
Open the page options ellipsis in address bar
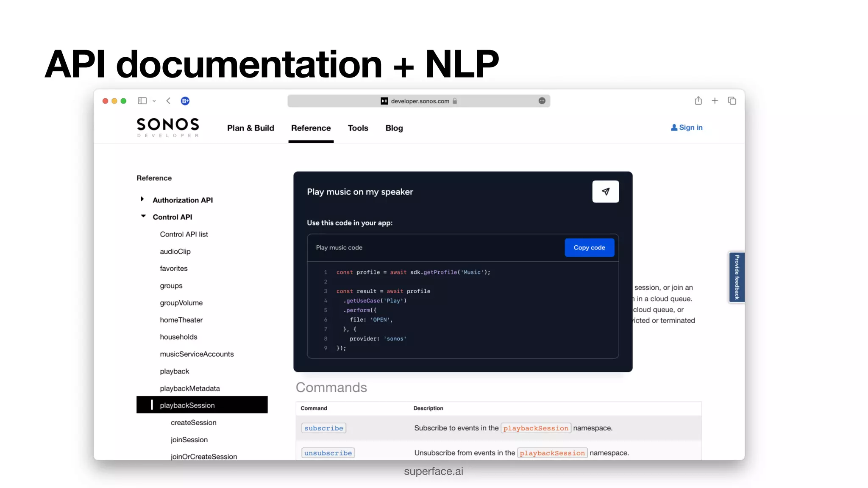[542, 101]
